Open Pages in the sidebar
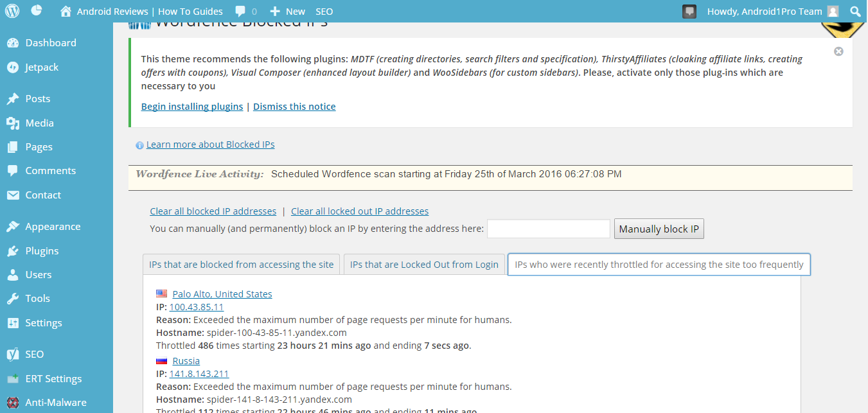 pyautogui.click(x=39, y=147)
